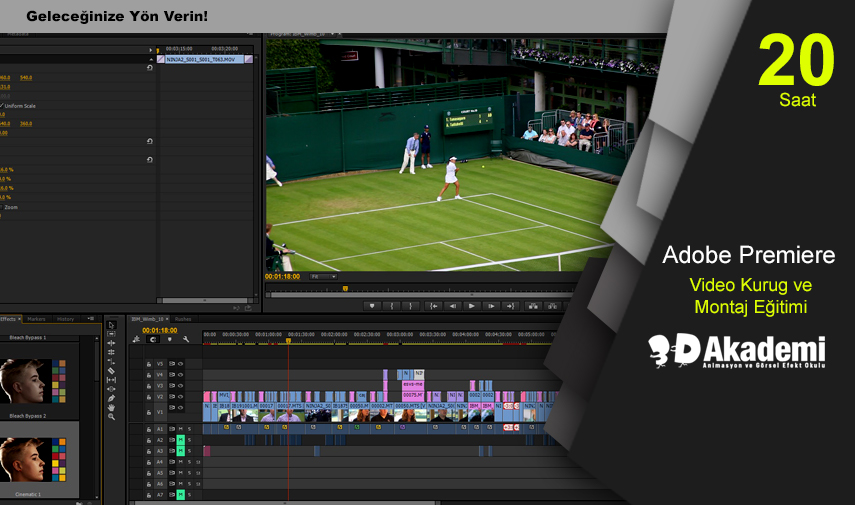
Task: Click the Extract button
Action: click(552, 306)
